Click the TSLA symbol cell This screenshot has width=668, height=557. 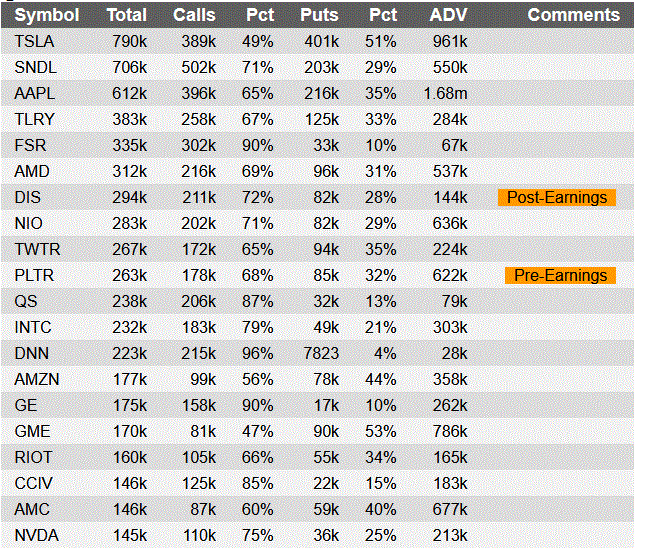[35, 41]
